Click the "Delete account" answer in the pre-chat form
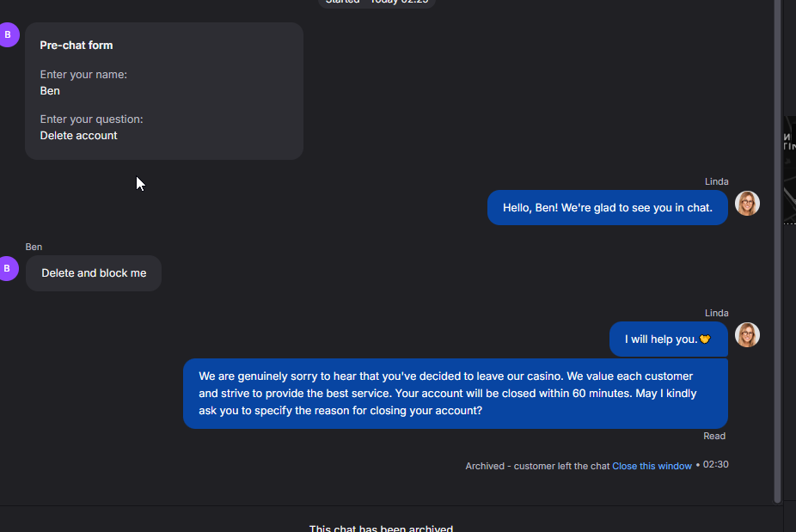Image resolution: width=796 pixels, height=532 pixels. [x=79, y=136]
